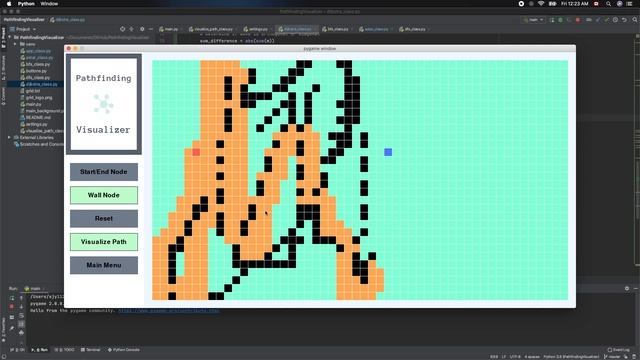The height and width of the screenshot is (360, 640).
Task: Open the Run tool window tab
Action: tap(40, 350)
